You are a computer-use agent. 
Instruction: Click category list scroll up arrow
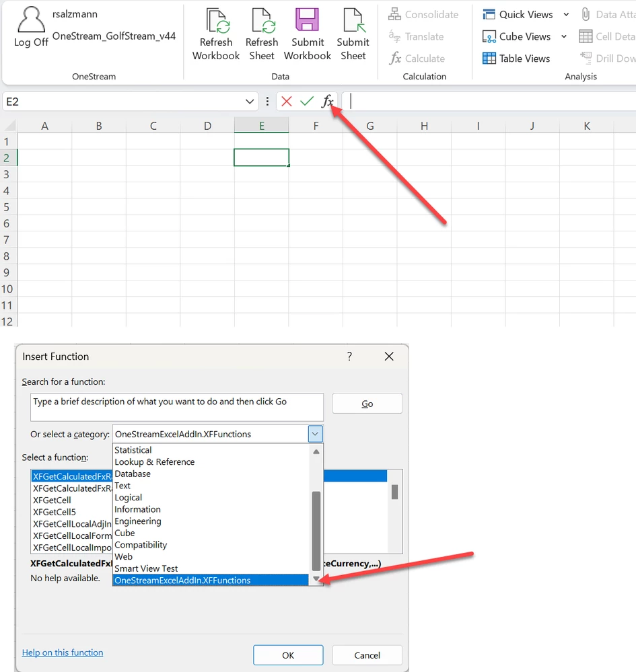[316, 451]
